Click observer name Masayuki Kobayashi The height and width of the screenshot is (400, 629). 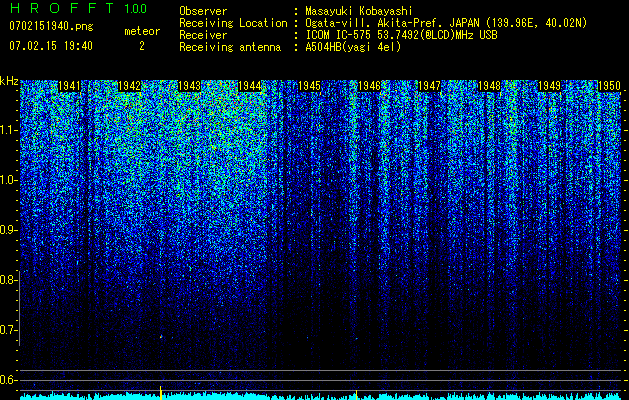tap(359, 11)
